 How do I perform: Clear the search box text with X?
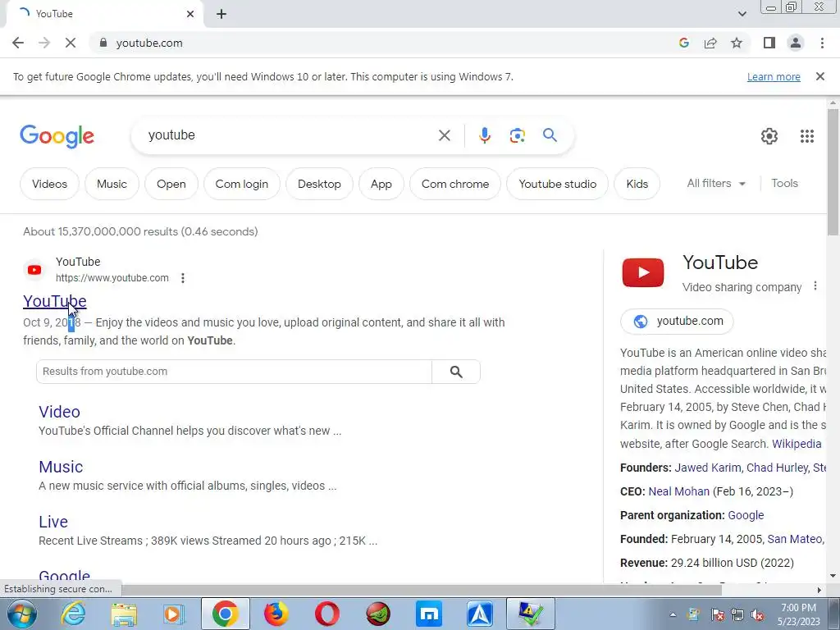[444, 135]
